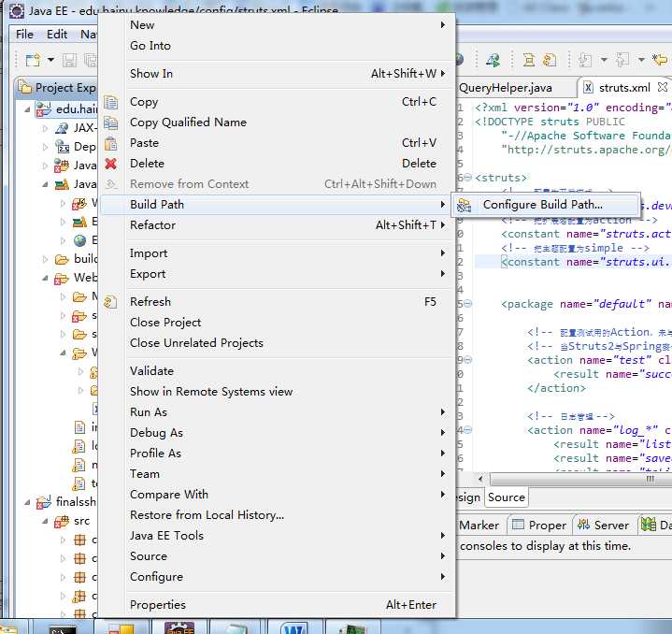
Task: Open the Profile As submenu
Action: point(277,454)
